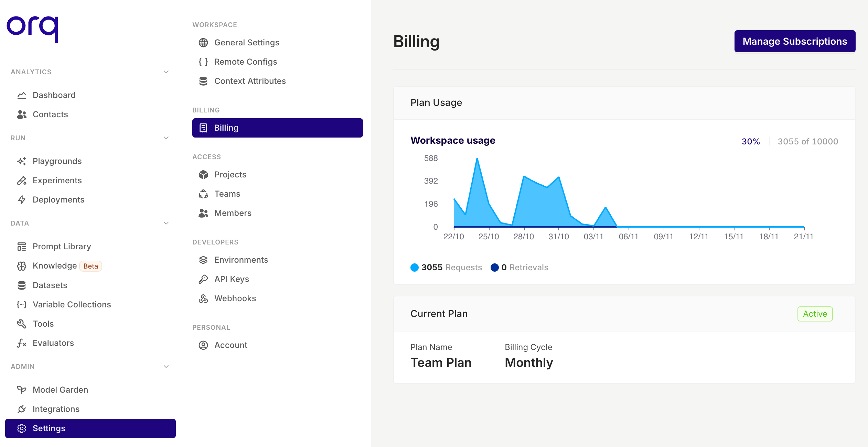Click the Teams group icon
The height and width of the screenshot is (447, 868).
[203, 194]
